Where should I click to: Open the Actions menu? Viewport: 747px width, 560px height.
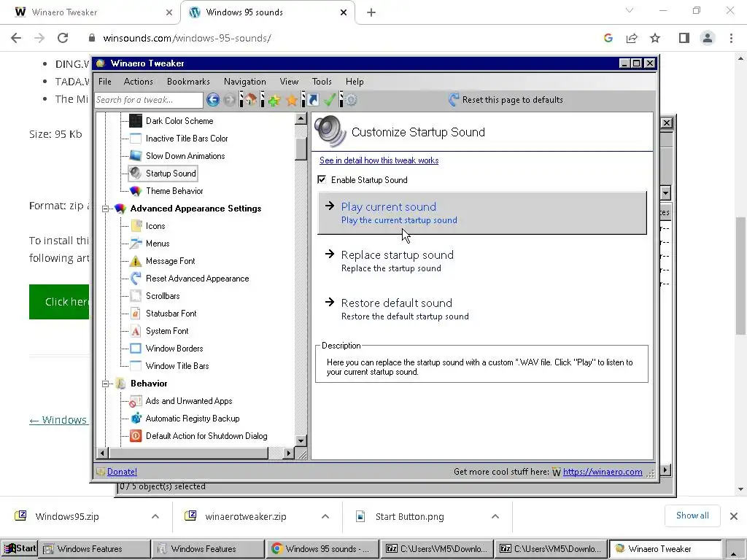138,82
